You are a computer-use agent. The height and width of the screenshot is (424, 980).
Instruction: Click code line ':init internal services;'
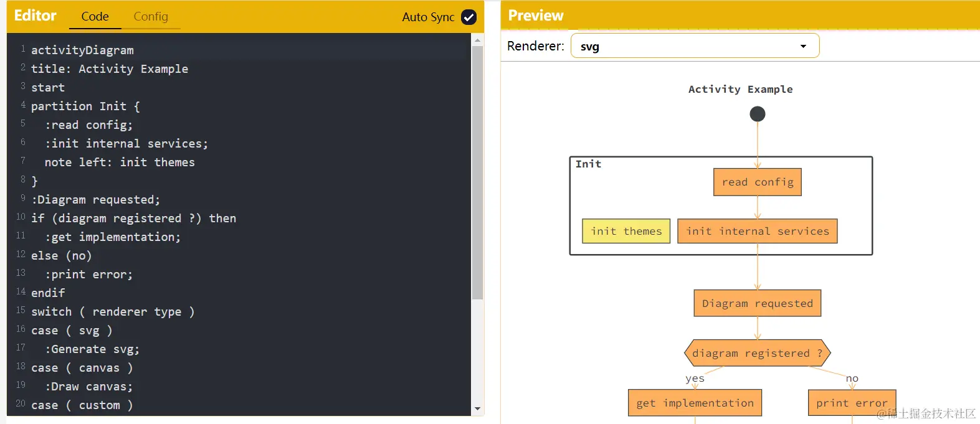[126, 143]
